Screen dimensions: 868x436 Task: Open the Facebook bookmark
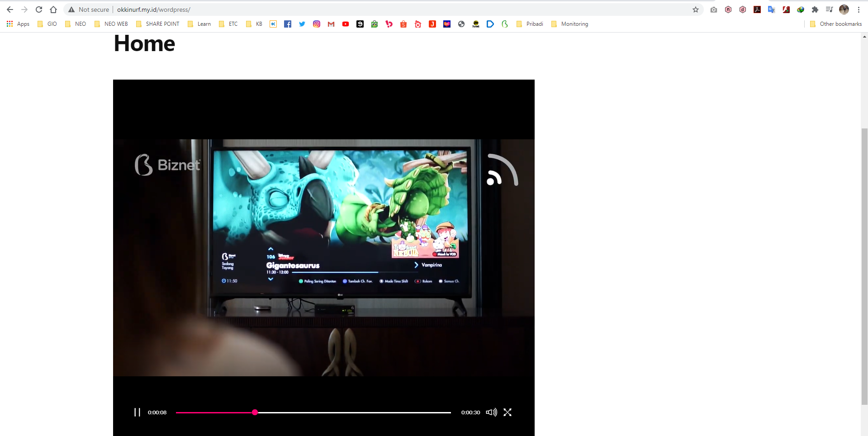point(288,24)
